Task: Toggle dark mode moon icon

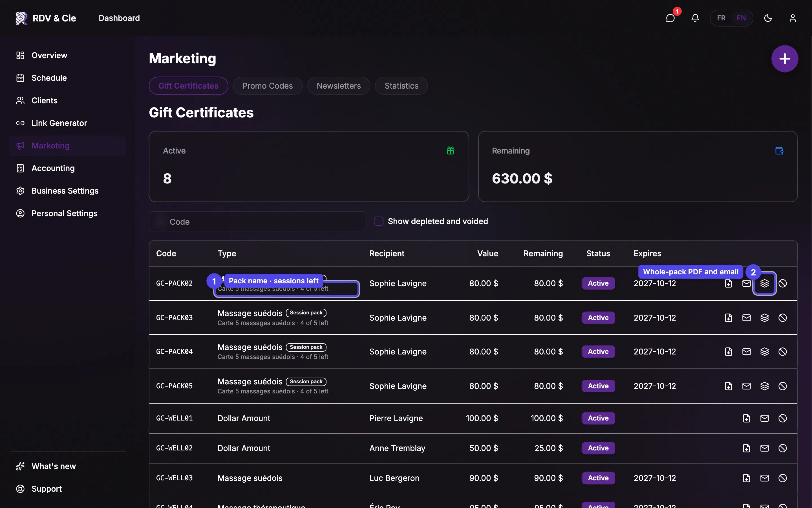Action: point(768,18)
